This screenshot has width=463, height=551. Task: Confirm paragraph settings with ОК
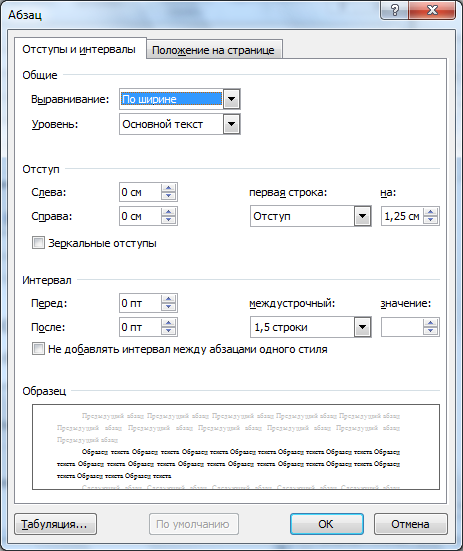tap(327, 524)
